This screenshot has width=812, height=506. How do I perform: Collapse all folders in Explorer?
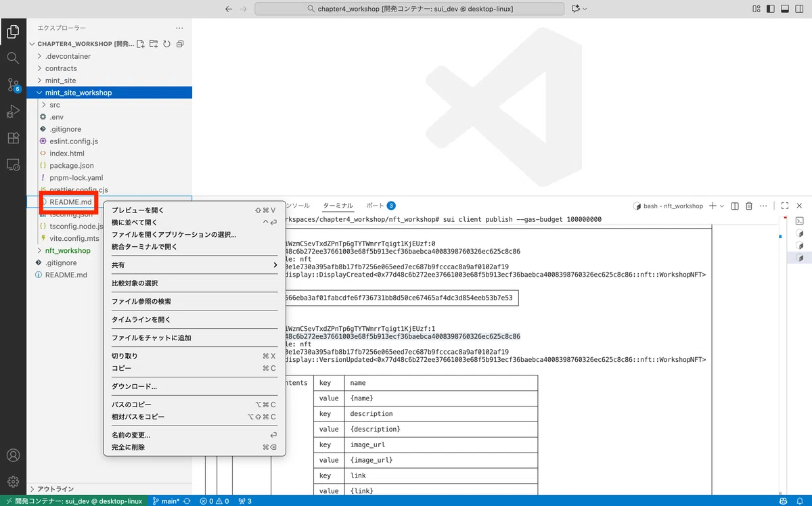[x=179, y=44]
